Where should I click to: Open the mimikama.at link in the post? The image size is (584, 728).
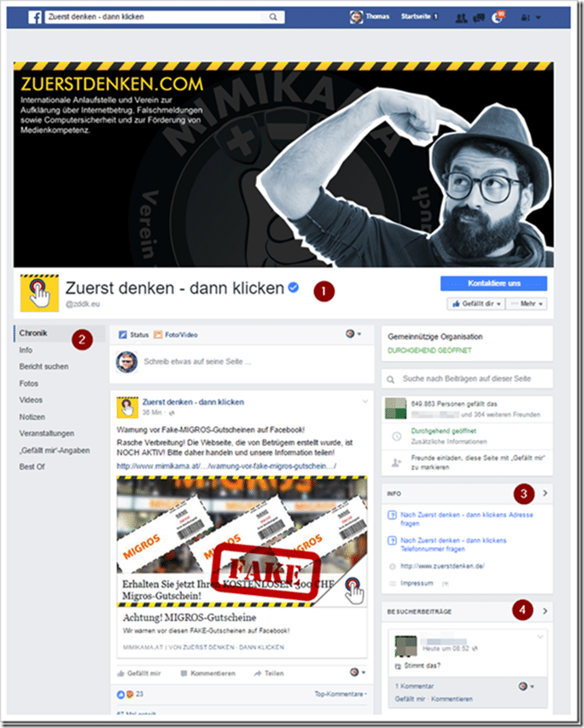coord(226,466)
